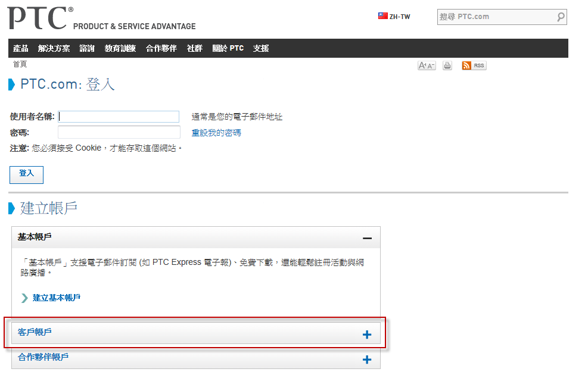Click the text size adjust icon
Viewport: 588px width, 375px height.
(427, 65)
